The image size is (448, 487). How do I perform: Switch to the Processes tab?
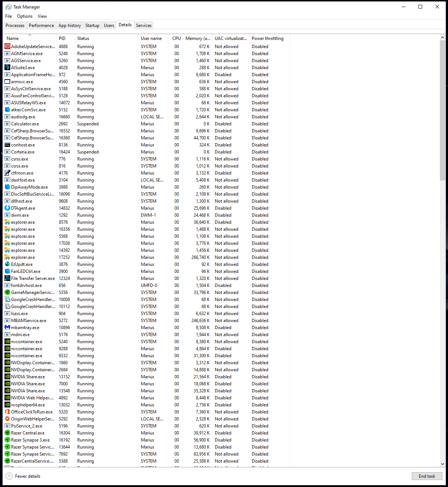pos(15,26)
